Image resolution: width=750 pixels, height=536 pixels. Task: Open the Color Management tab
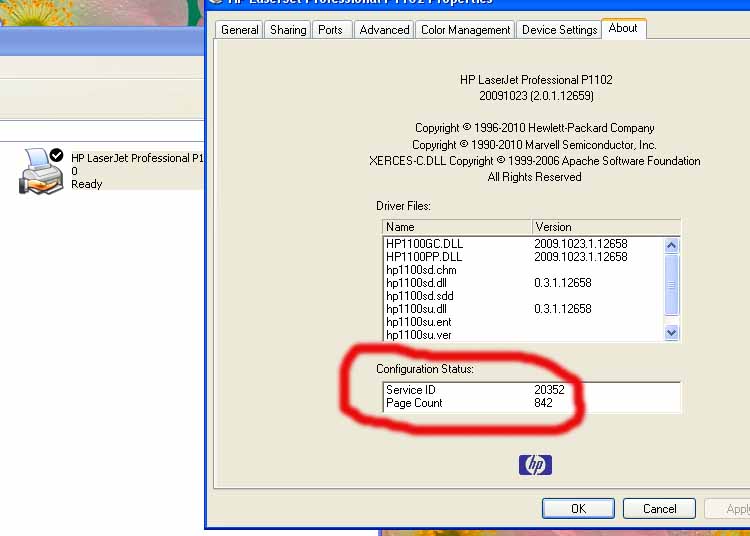[x=465, y=30]
